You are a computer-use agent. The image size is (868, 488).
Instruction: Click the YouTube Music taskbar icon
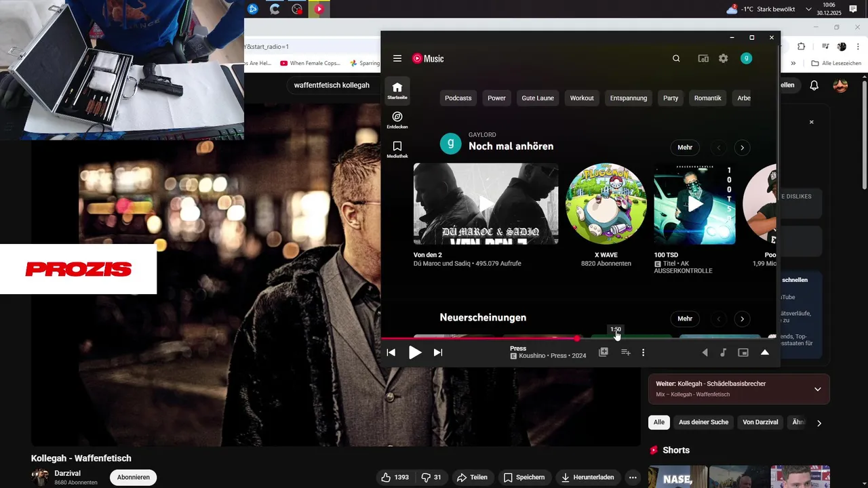(319, 9)
